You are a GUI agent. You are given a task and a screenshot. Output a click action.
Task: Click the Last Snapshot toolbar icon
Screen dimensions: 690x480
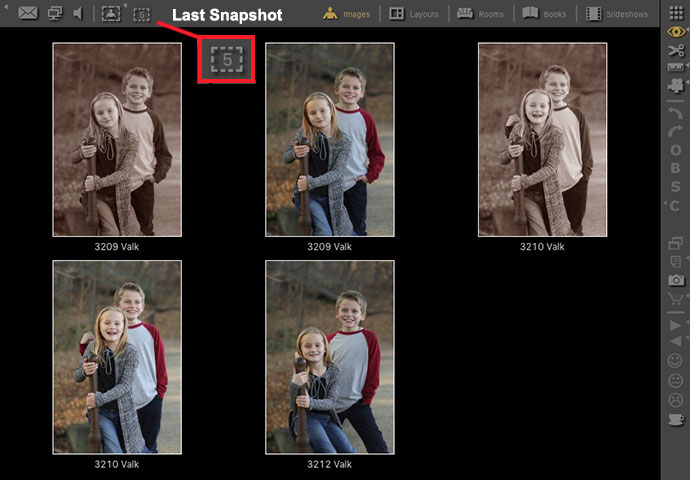(x=141, y=14)
